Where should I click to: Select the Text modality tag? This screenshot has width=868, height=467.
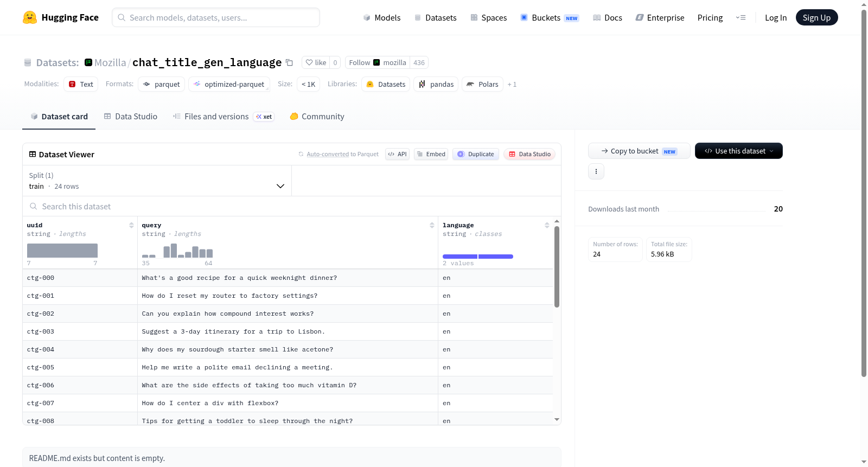[x=81, y=84]
